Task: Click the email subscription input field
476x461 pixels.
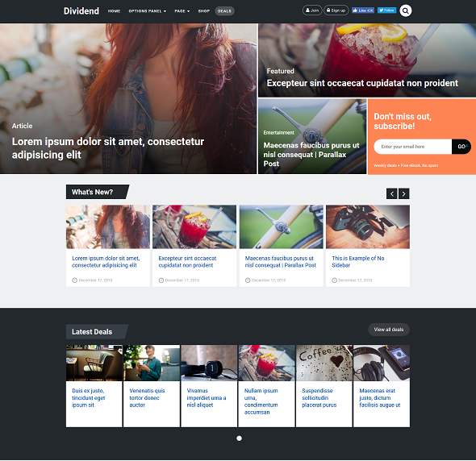Action: coord(412,147)
